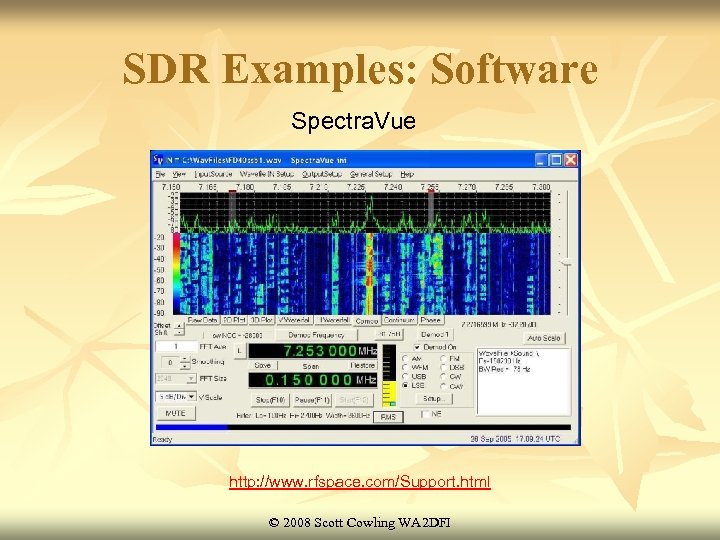The height and width of the screenshot is (540, 720).
Task: Click the SpectraVue title bar app icon
Action: tap(158, 160)
